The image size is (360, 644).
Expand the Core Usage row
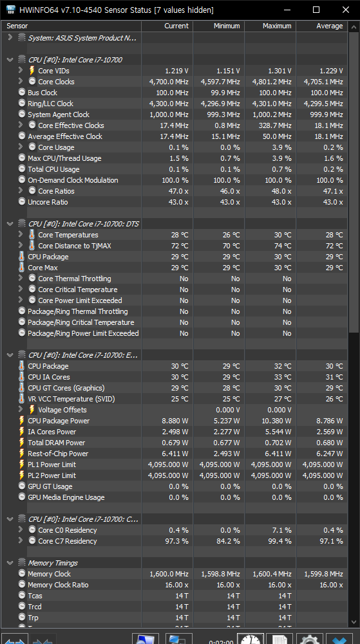click(20, 147)
